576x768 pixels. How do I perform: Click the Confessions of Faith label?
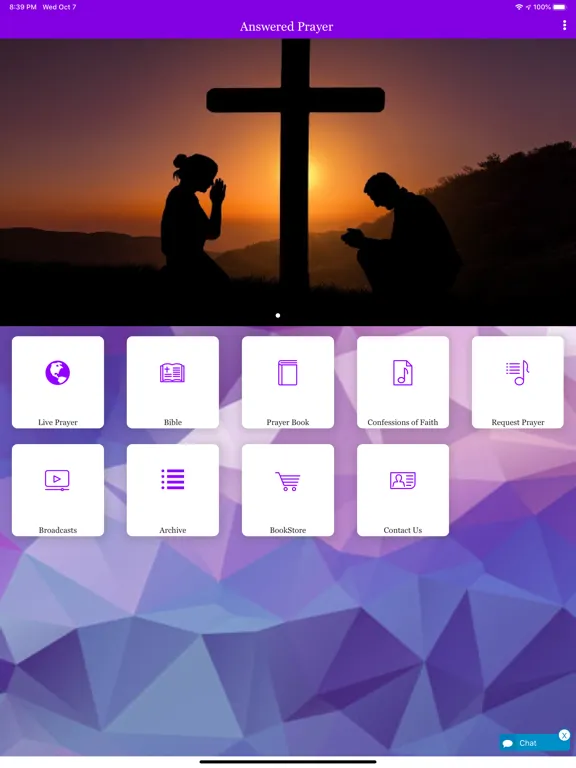tap(403, 422)
